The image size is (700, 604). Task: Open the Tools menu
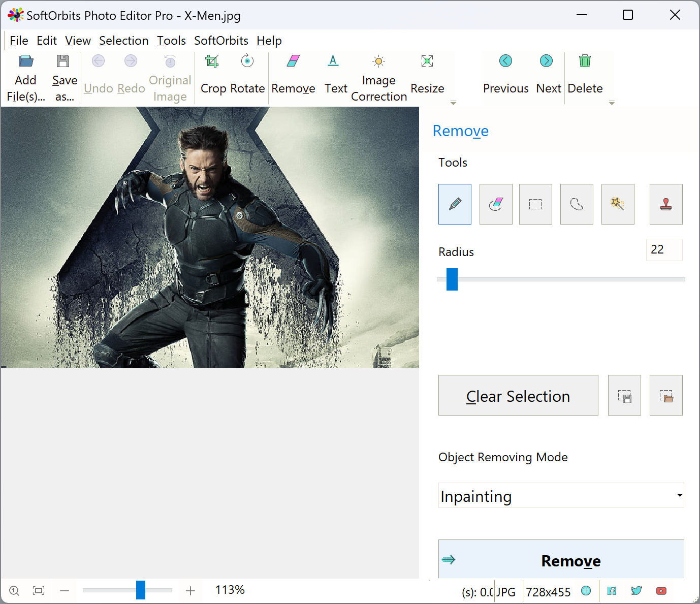pyautogui.click(x=171, y=41)
